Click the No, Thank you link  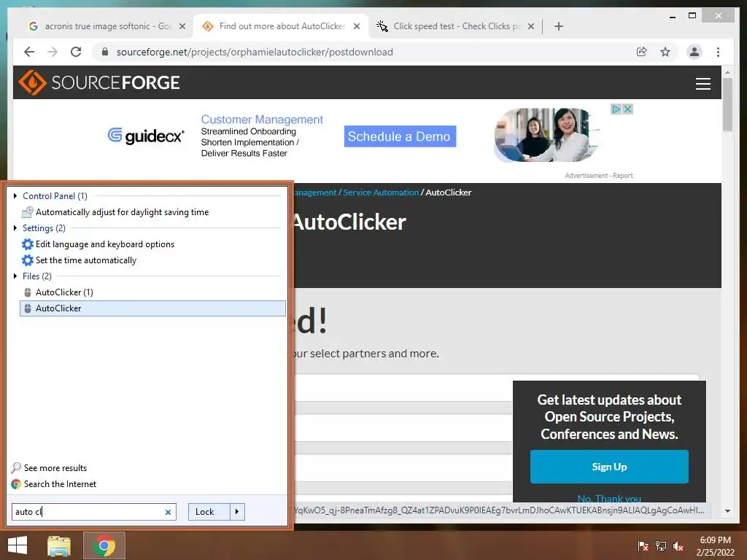(x=609, y=498)
